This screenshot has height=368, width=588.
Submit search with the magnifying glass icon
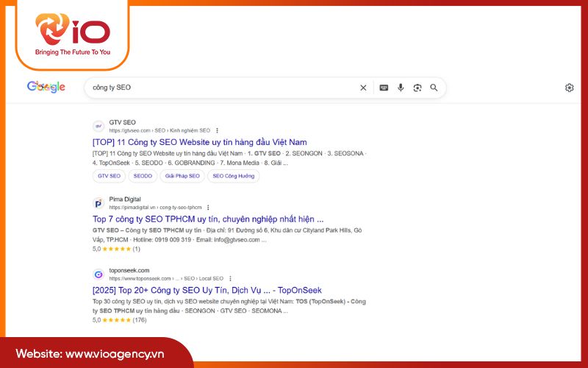[x=434, y=88]
